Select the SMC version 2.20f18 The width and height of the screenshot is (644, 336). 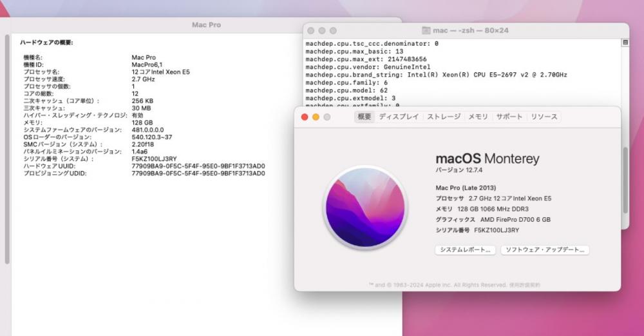click(143, 144)
